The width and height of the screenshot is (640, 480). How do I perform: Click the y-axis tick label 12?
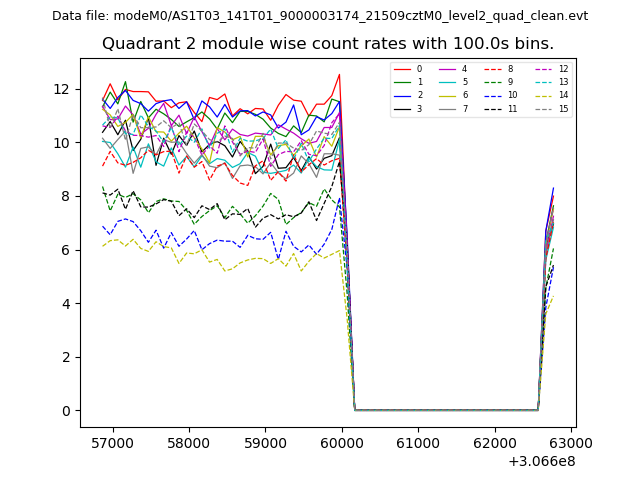[64, 89]
